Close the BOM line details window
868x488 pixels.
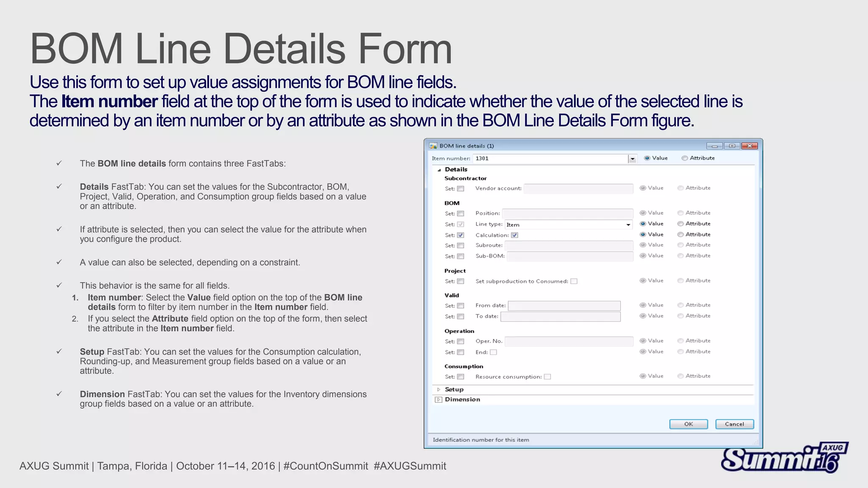pyautogui.click(x=749, y=146)
